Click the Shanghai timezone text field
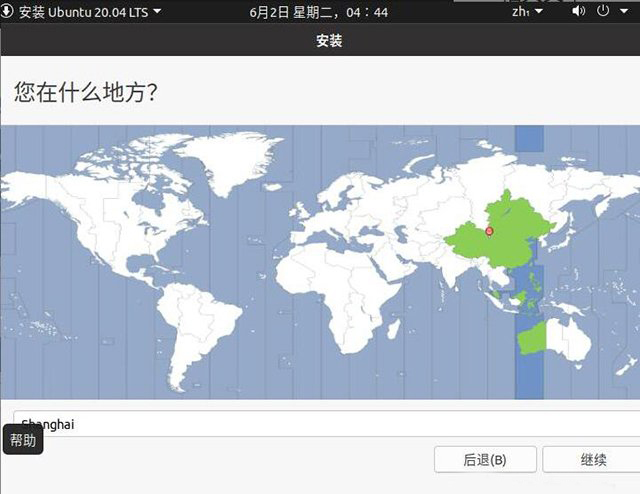 [327, 424]
